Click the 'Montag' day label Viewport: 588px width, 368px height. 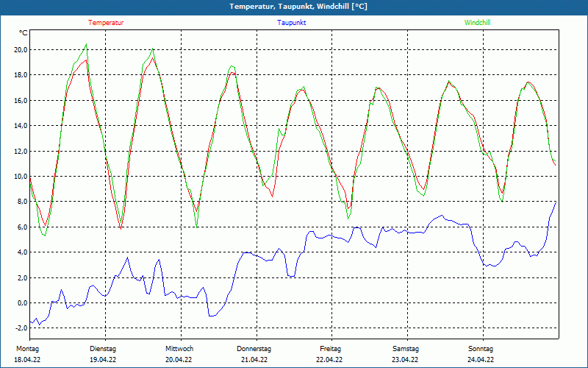tap(27, 349)
